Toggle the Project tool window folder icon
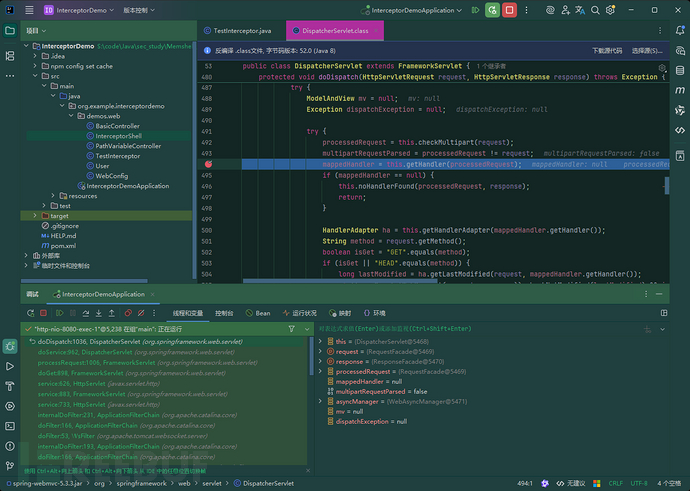Screen dimensions: 690x491 pyautogui.click(x=10, y=30)
